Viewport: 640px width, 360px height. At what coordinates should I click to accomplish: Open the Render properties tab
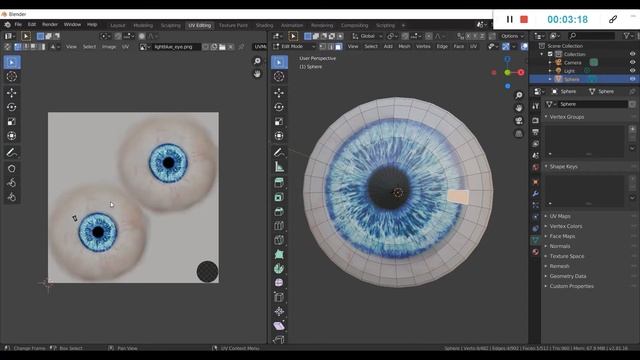[x=536, y=120]
